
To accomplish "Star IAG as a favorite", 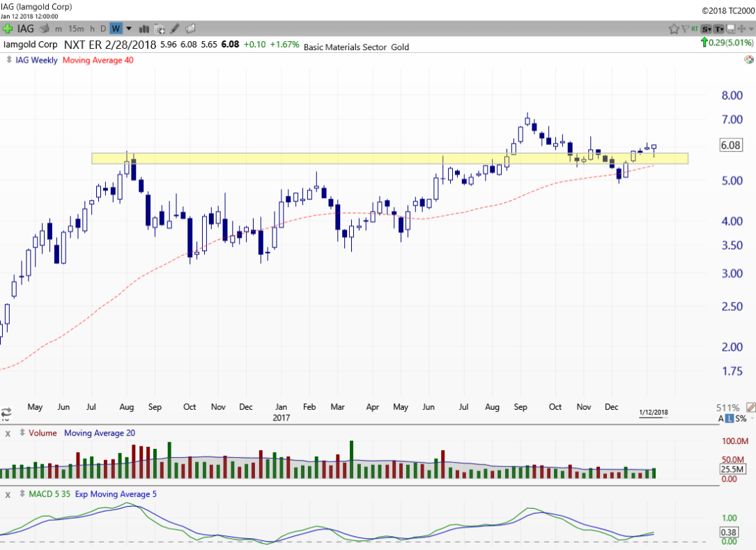I will tap(674, 29).
